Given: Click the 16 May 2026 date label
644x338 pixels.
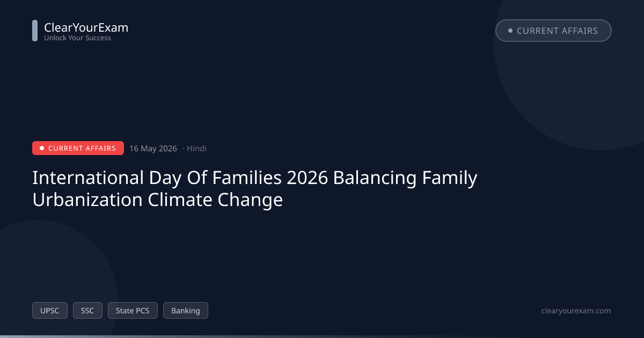Looking at the screenshot, I should point(153,149).
